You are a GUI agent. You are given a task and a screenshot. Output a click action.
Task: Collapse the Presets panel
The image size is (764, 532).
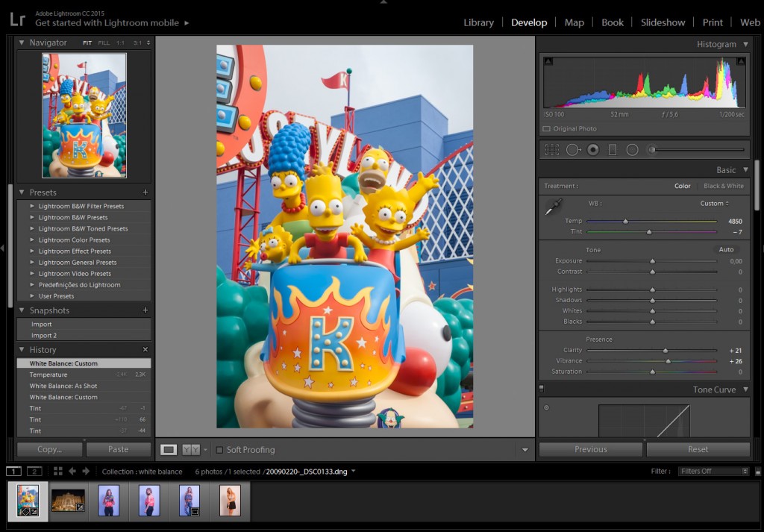coord(22,193)
